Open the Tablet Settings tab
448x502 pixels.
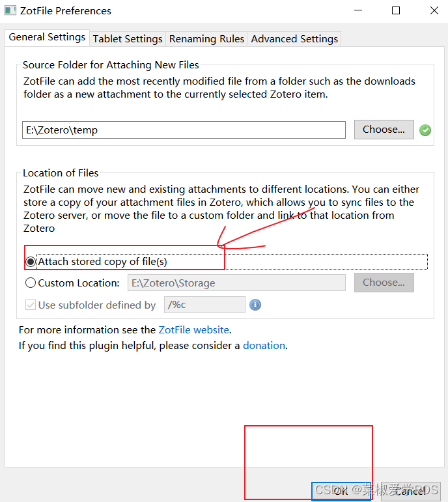point(128,38)
